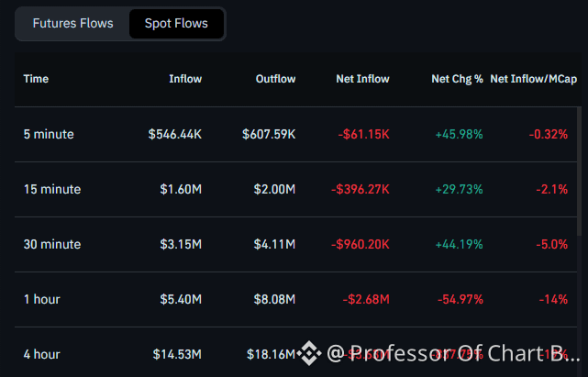Sort by the Net Chg % header
588x377 pixels.
point(457,79)
